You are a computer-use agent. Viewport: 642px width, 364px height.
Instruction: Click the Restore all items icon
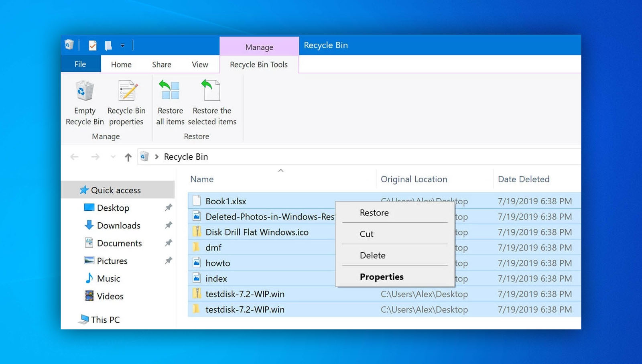click(170, 90)
